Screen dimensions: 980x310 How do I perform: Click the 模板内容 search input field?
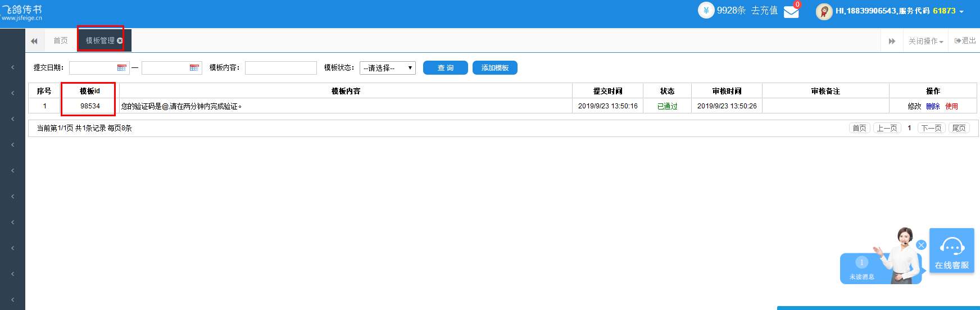point(281,68)
